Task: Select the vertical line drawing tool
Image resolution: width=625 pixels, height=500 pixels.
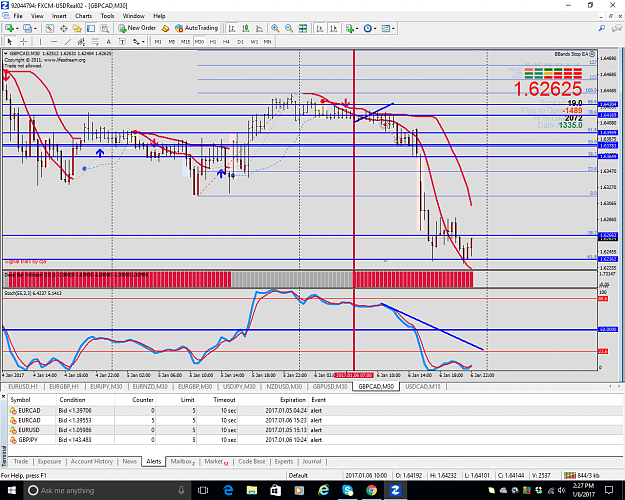Action: pyautogui.click(x=40, y=41)
